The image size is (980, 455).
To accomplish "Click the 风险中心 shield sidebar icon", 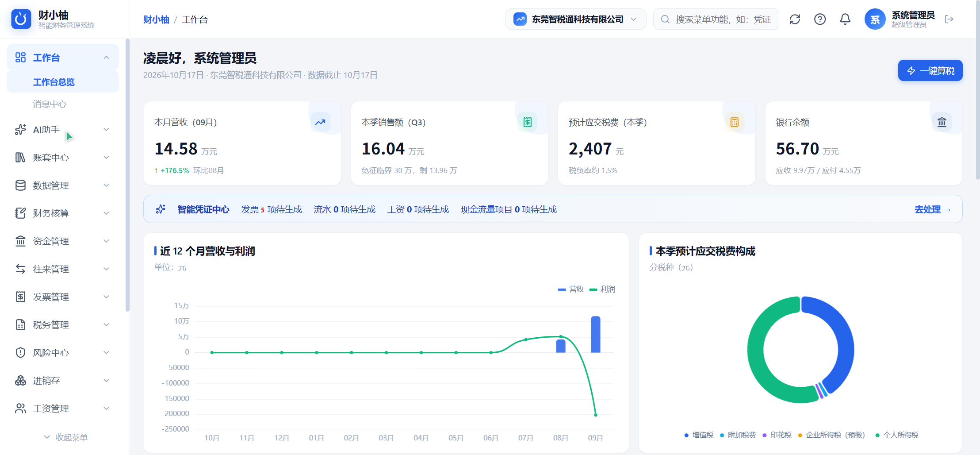I will [20, 353].
